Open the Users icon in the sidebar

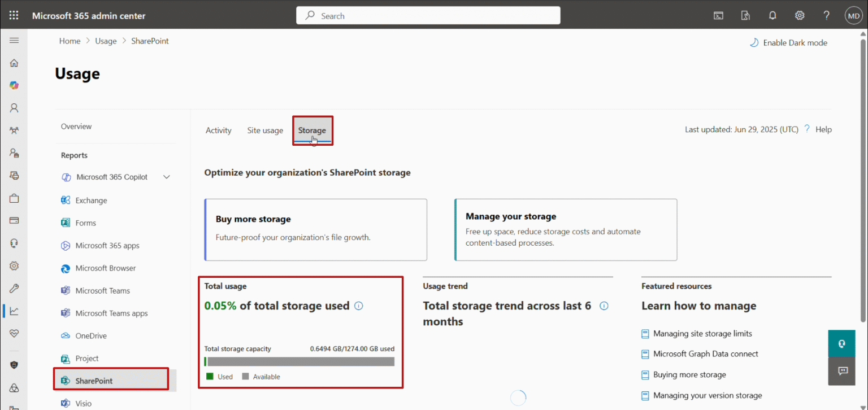click(14, 107)
